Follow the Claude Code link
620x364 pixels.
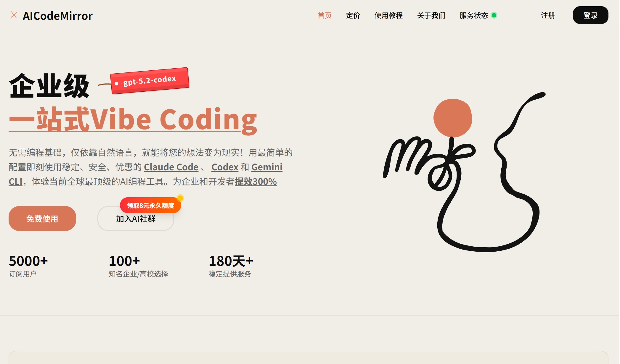point(171,167)
